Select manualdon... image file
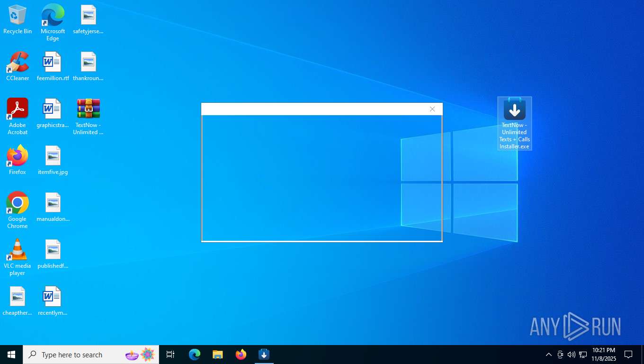Screen dimensions: 644x364 pyautogui.click(x=53, y=207)
